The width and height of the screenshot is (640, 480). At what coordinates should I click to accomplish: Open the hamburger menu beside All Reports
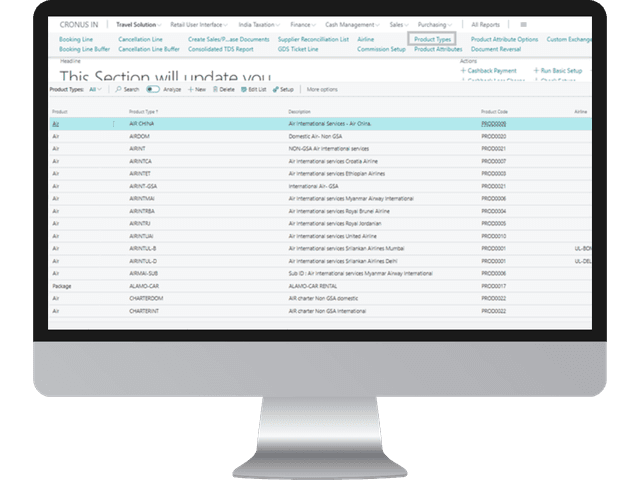pos(523,25)
